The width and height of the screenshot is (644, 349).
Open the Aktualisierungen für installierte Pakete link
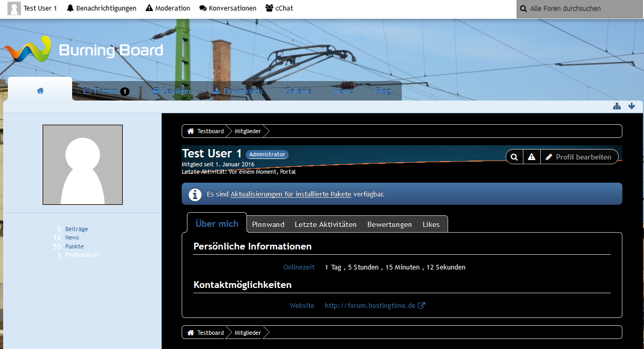(x=291, y=194)
